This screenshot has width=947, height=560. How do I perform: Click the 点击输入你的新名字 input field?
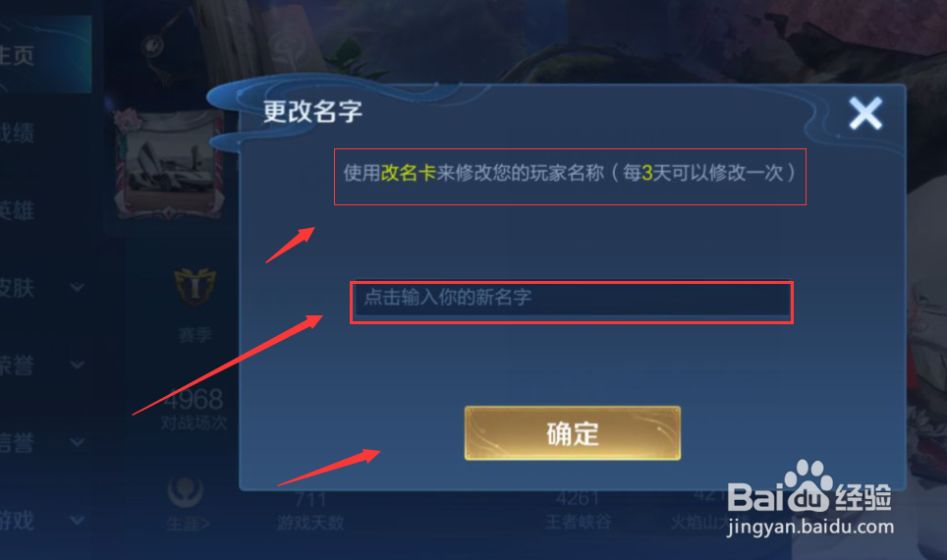[572, 299]
